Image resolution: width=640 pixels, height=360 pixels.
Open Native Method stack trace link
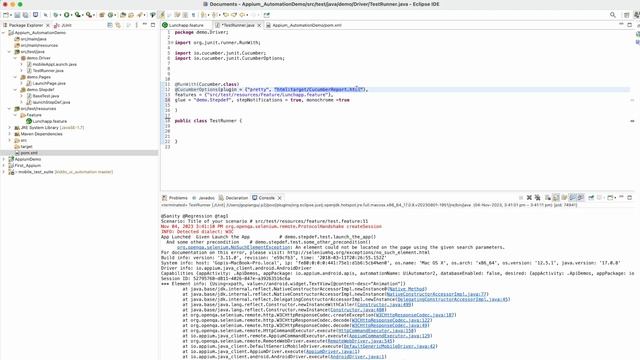click(x=406, y=289)
